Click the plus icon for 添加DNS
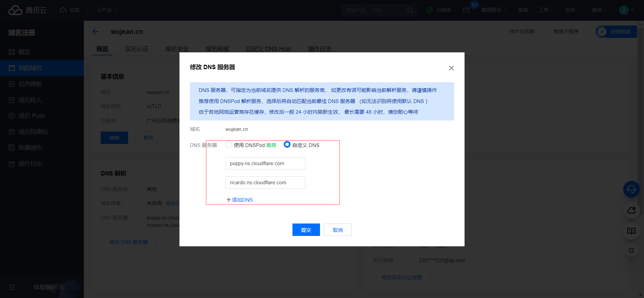This screenshot has height=298, width=644. pyautogui.click(x=229, y=200)
